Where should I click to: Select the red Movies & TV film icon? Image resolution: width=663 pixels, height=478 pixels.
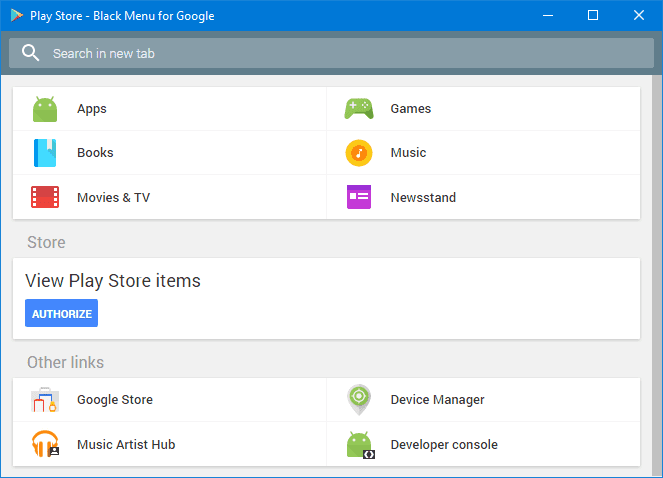coord(45,197)
